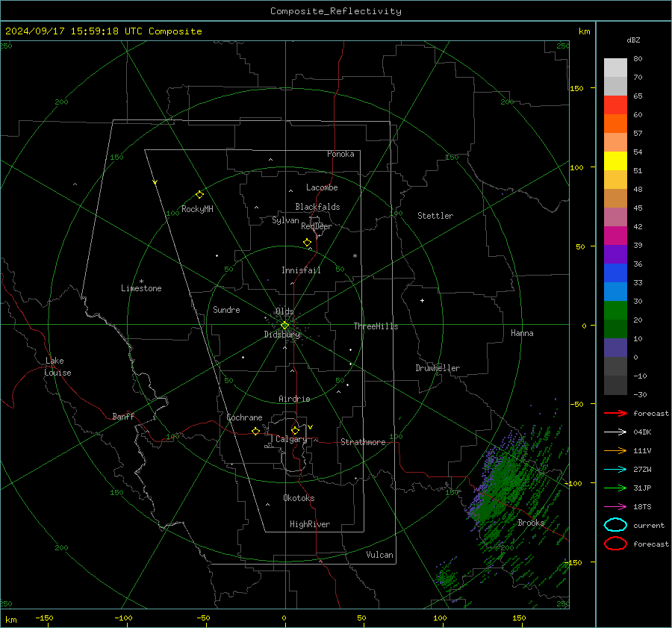Select the 36 dBZ blue color swatch
672x628 pixels.
[615, 273]
